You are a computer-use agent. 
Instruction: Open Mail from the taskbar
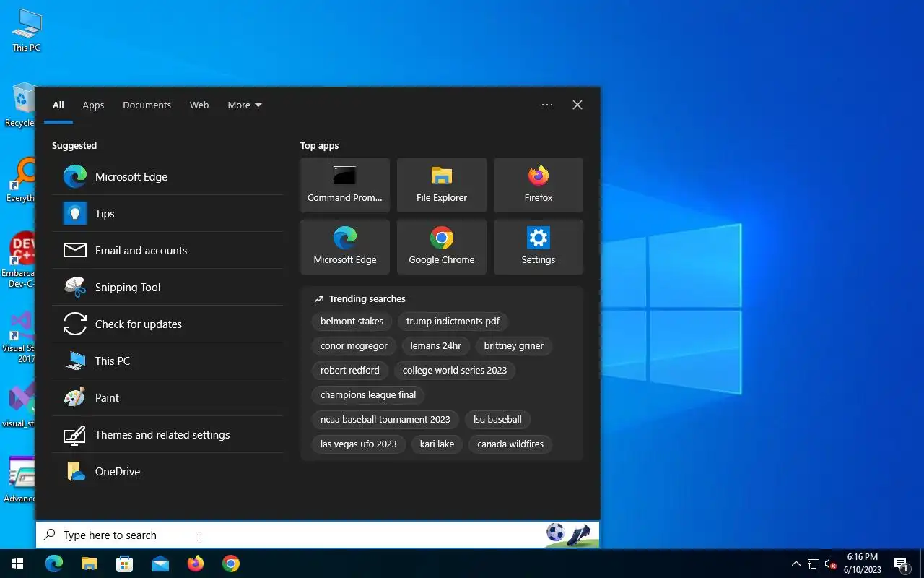click(160, 564)
